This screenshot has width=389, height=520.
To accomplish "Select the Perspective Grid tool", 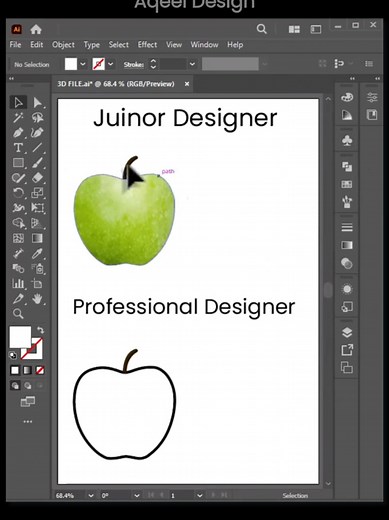I will point(37,223).
